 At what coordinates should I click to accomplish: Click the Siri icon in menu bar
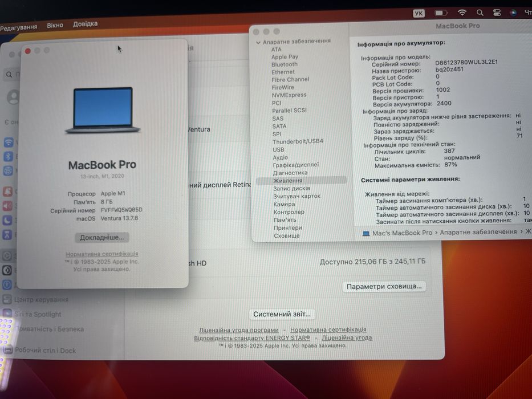(513, 13)
